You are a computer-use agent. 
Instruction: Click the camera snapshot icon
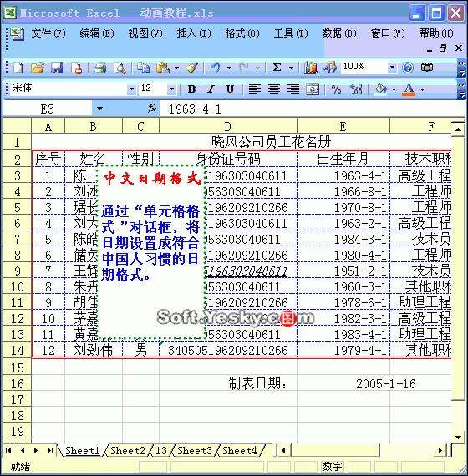click(x=427, y=67)
